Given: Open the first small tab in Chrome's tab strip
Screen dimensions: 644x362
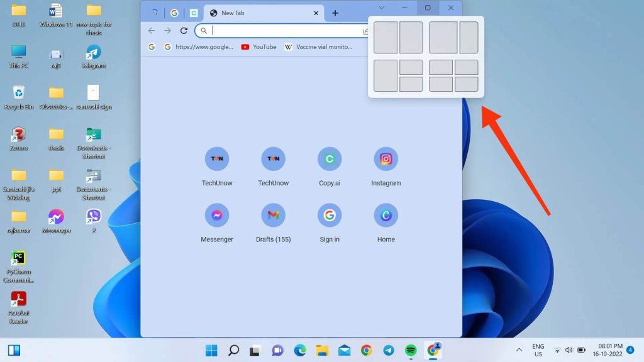Looking at the screenshot, I should point(155,13).
